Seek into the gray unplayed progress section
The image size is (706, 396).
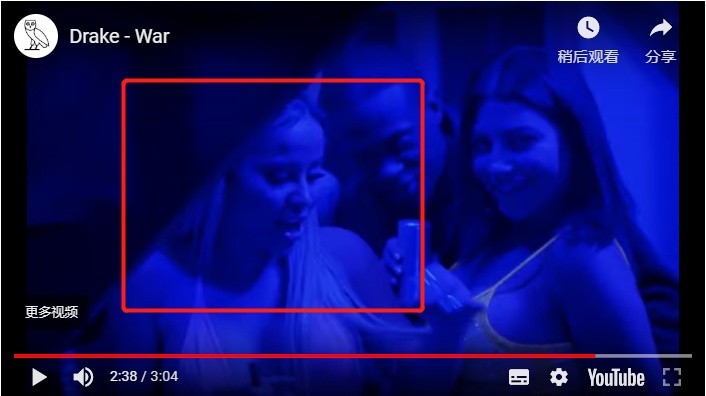click(643, 356)
